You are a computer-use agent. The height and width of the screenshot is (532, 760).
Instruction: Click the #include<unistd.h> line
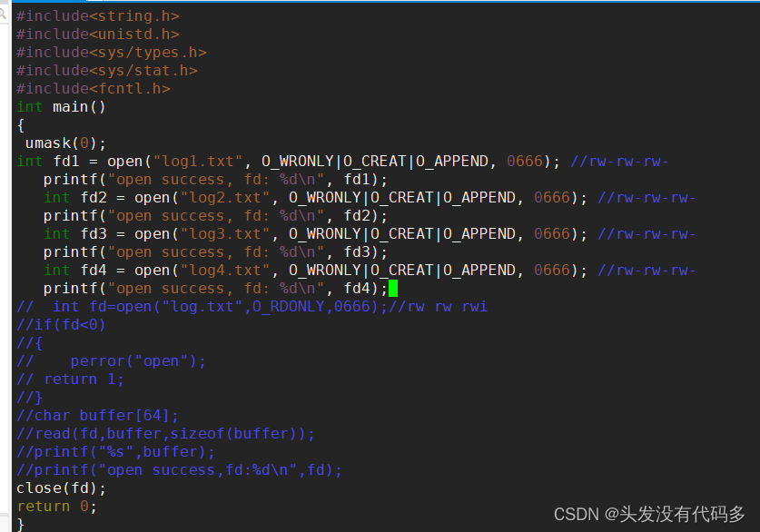98,34
